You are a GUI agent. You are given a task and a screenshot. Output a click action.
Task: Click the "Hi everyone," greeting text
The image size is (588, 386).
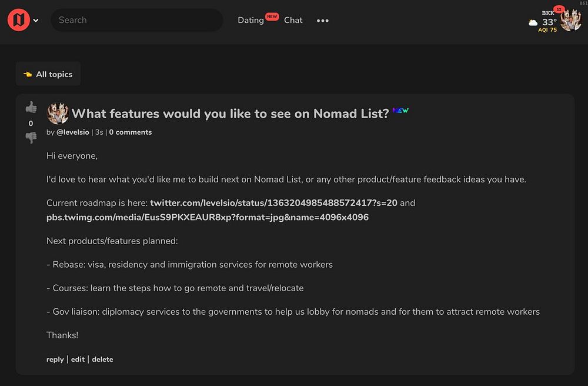[72, 156]
